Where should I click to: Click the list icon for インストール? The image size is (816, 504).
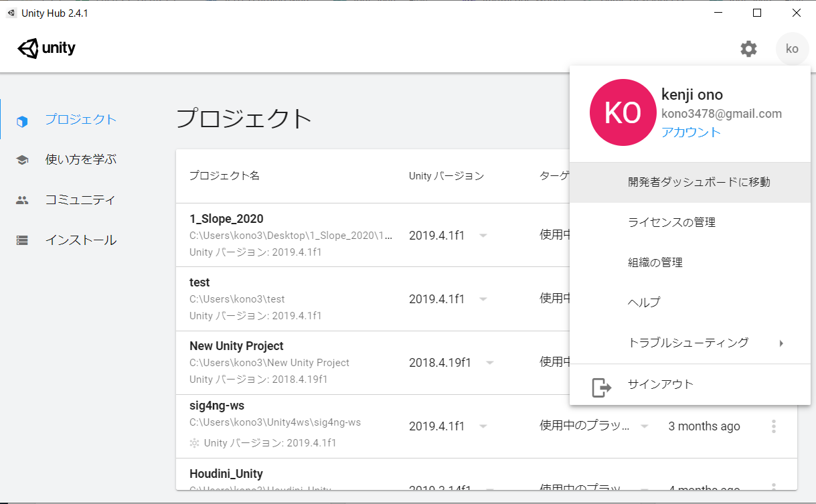click(22, 240)
